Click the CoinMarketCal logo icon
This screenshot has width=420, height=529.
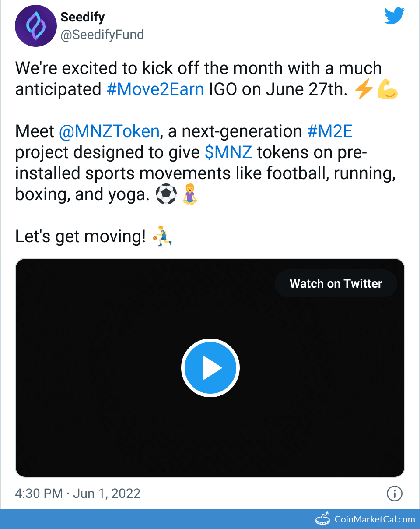click(x=323, y=519)
